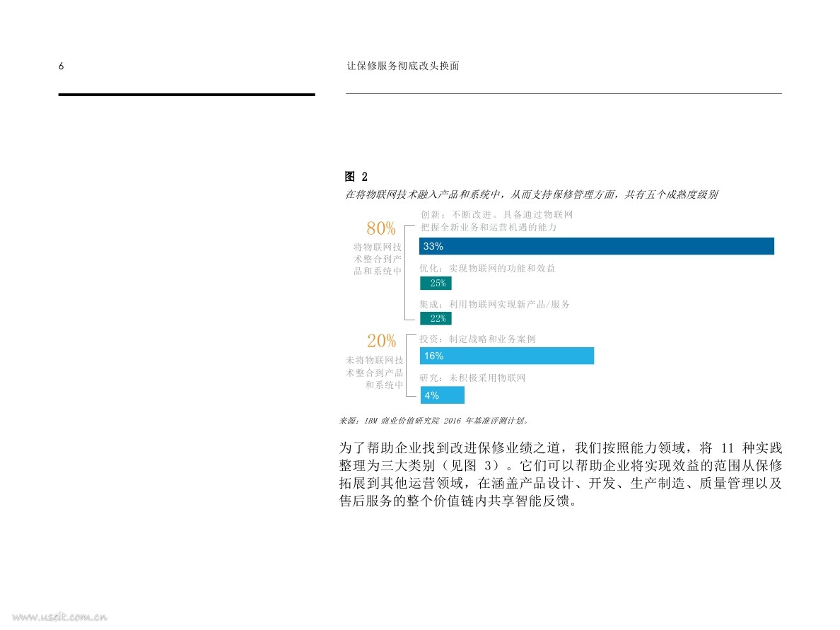Click the paragraph starting 为了帮助企业找到

pyautogui.click(x=561, y=474)
